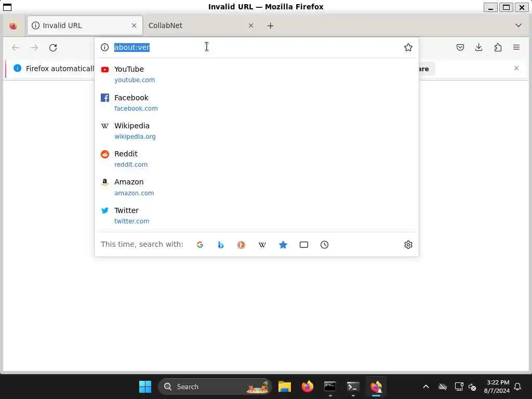
Task: Click the Reddit favicon in suggestions
Action: [105, 154]
